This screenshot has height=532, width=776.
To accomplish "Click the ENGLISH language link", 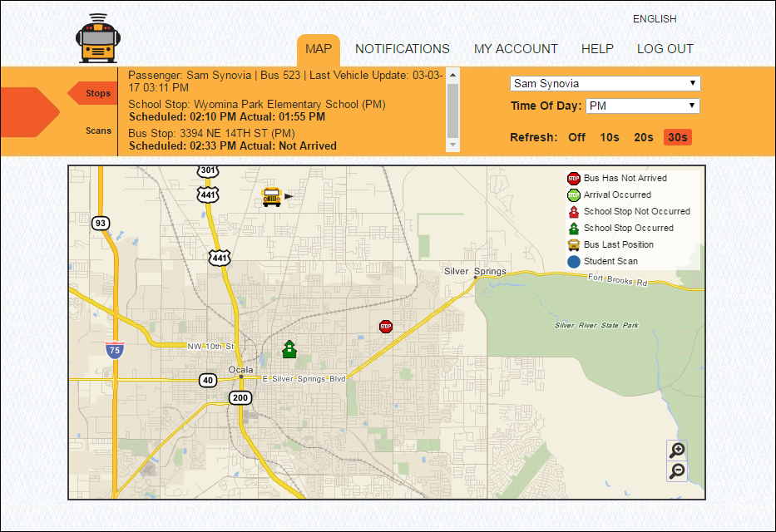I will click(655, 18).
